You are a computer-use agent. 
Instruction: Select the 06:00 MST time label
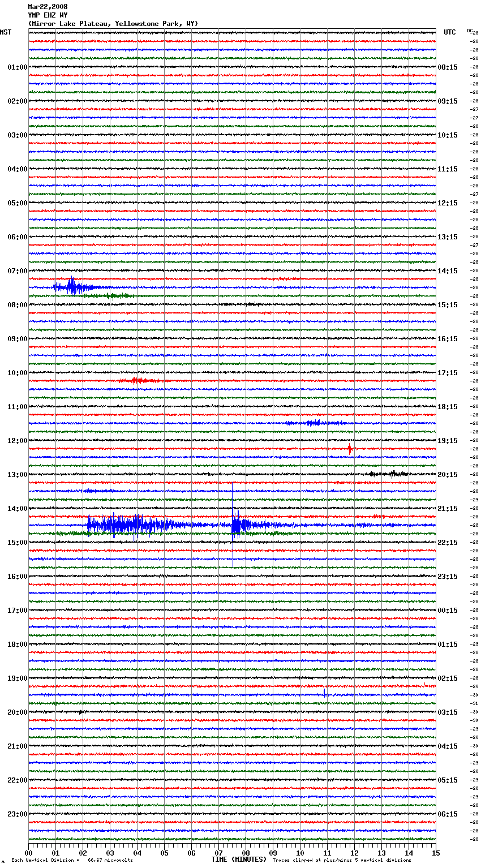(x=17, y=237)
